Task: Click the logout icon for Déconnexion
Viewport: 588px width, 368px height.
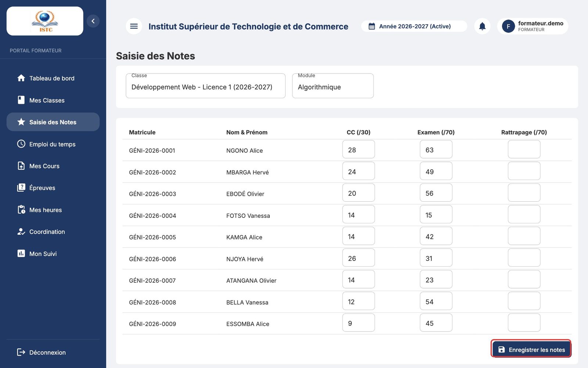Action: coord(21,352)
